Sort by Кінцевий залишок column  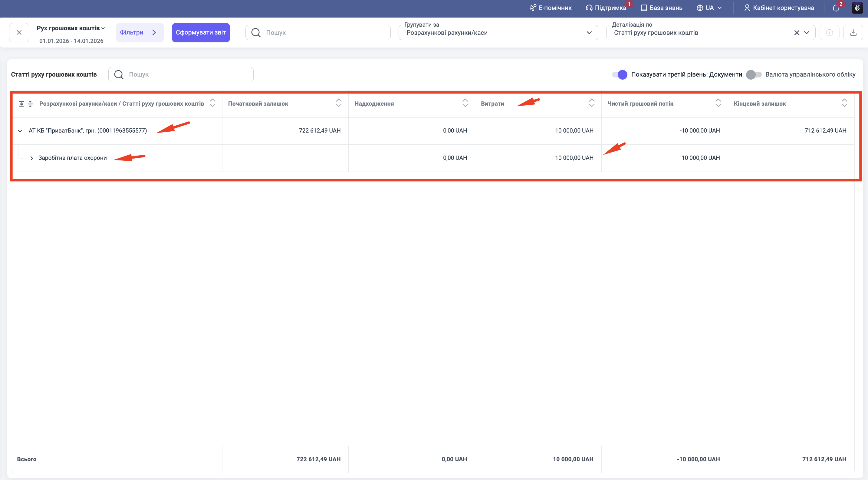(844, 103)
